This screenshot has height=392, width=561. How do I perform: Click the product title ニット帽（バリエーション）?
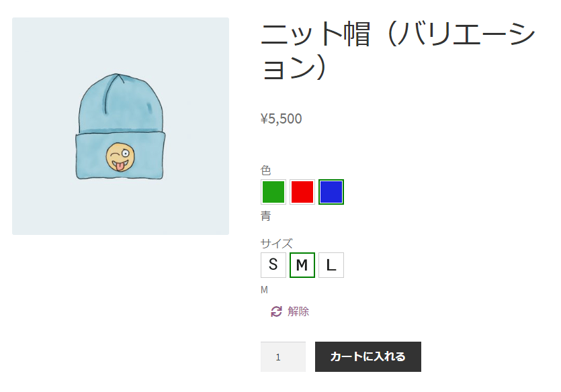click(x=398, y=51)
